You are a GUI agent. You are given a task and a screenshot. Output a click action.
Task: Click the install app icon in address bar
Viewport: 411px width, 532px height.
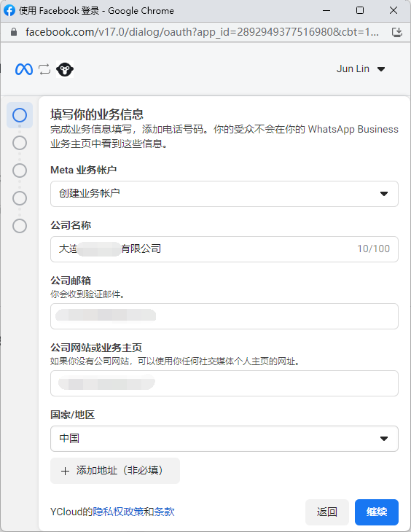(396, 32)
